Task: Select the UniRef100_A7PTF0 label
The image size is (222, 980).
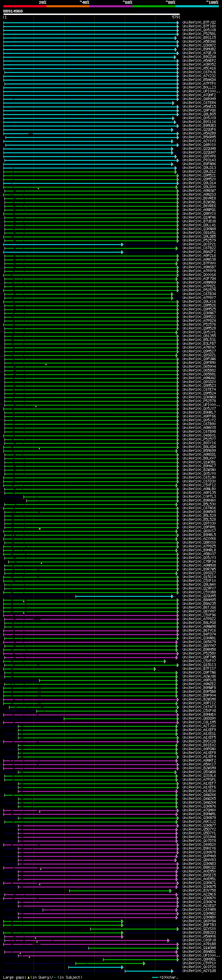Action: tap(199, 83)
